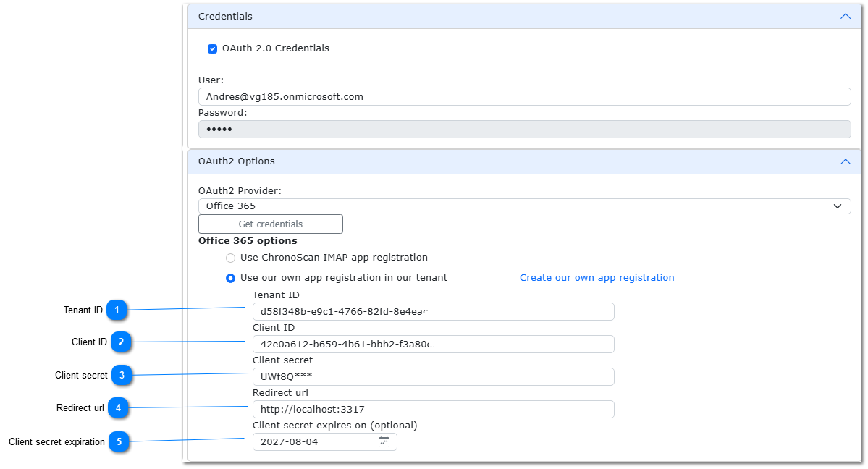The image size is (868, 469).
Task: Click the Redirect url input field
Action: [x=433, y=409]
